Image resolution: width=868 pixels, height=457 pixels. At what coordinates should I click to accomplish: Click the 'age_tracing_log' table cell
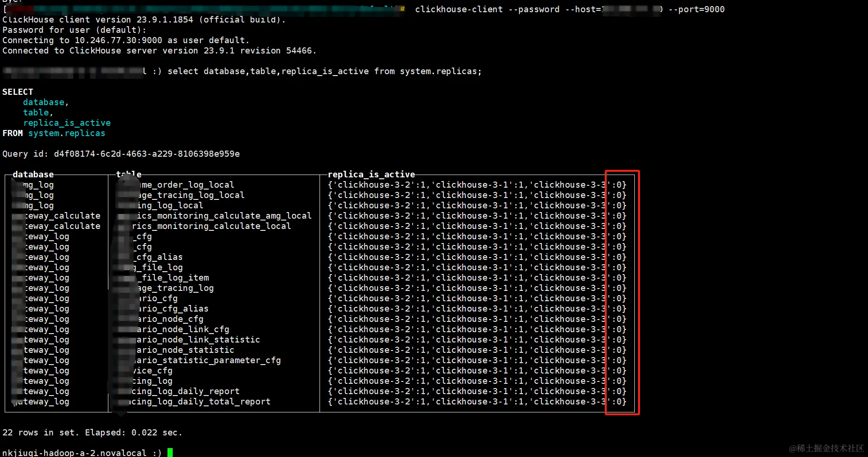coord(175,288)
